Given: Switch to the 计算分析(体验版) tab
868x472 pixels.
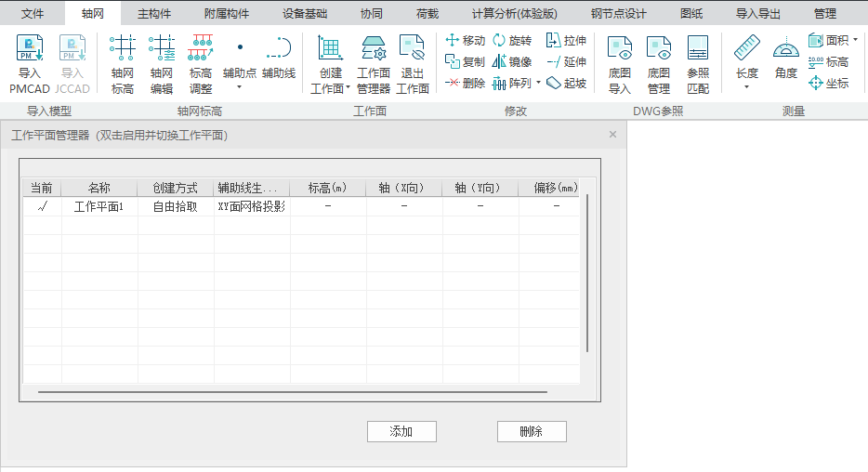Looking at the screenshot, I should pos(514,13).
